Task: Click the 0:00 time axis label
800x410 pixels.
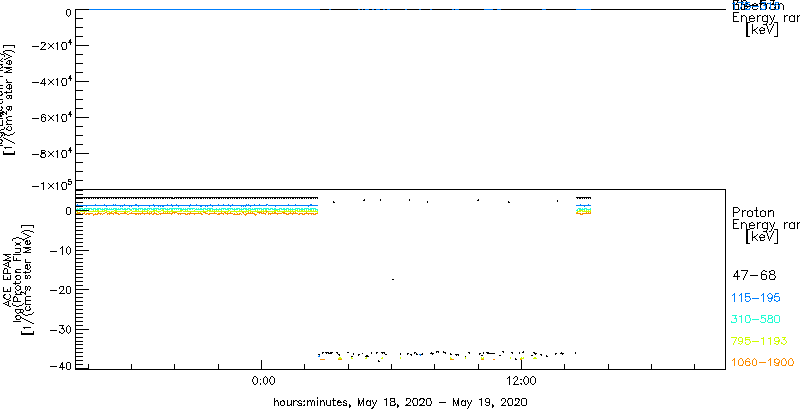Action: tap(264, 381)
